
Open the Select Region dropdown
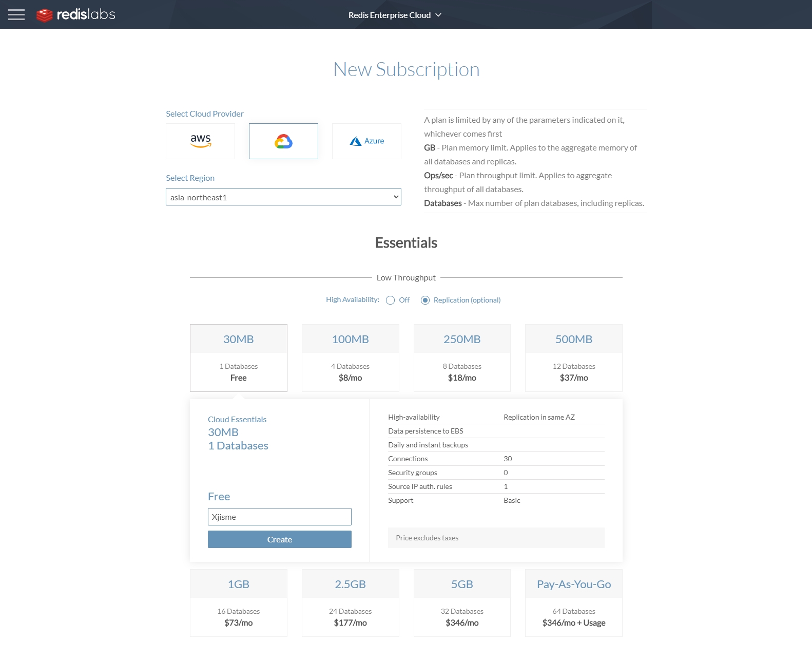point(283,197)
